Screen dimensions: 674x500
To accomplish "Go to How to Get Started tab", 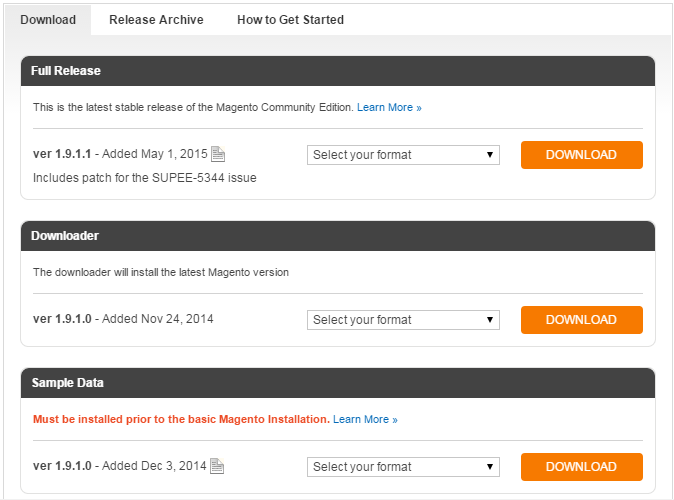I will click(x=290, y=20).
